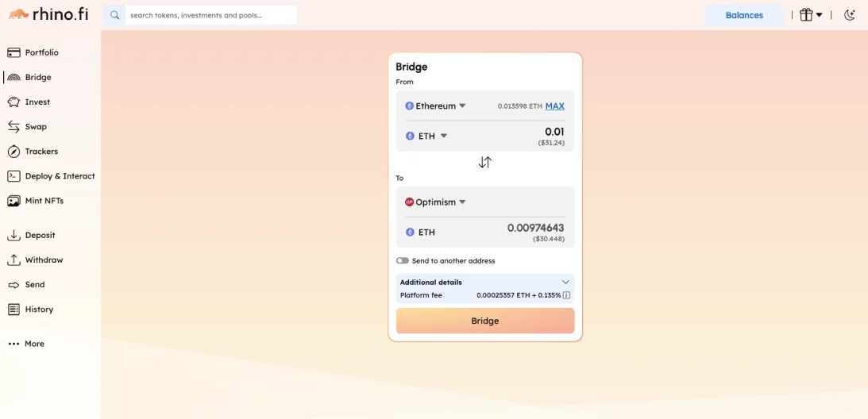868x419 pixels.
Task: Open the From ETH token dropdown
Action: (426, 136)
